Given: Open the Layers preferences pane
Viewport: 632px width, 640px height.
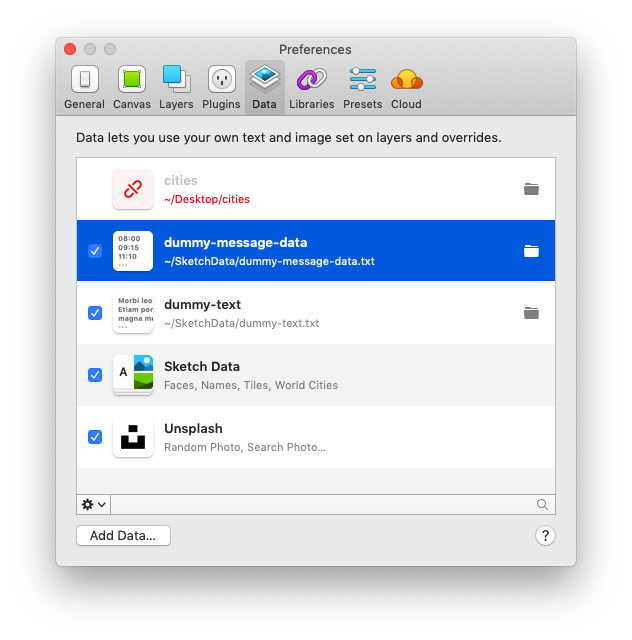Looking at the screenshot, I should (x=176, y=87).
